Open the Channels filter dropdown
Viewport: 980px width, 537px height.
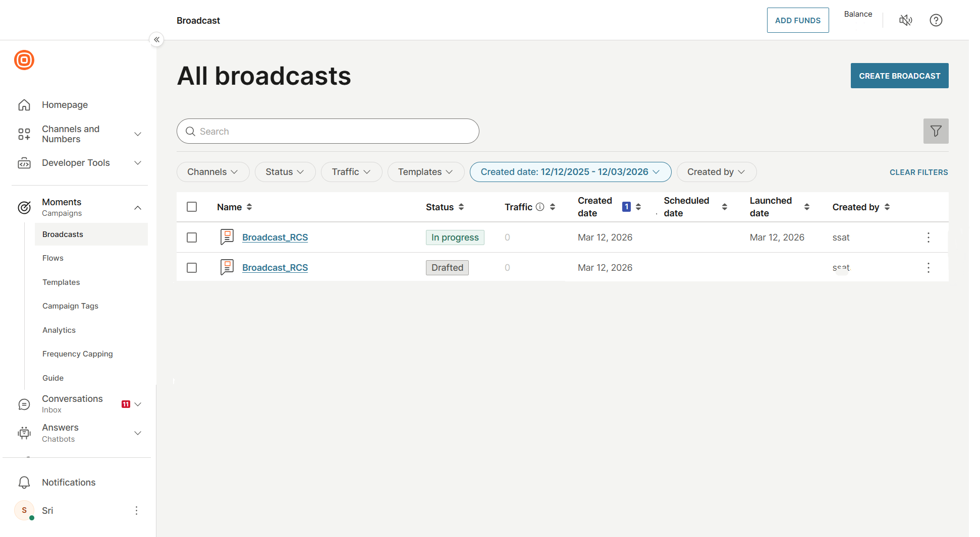point(212,172)
